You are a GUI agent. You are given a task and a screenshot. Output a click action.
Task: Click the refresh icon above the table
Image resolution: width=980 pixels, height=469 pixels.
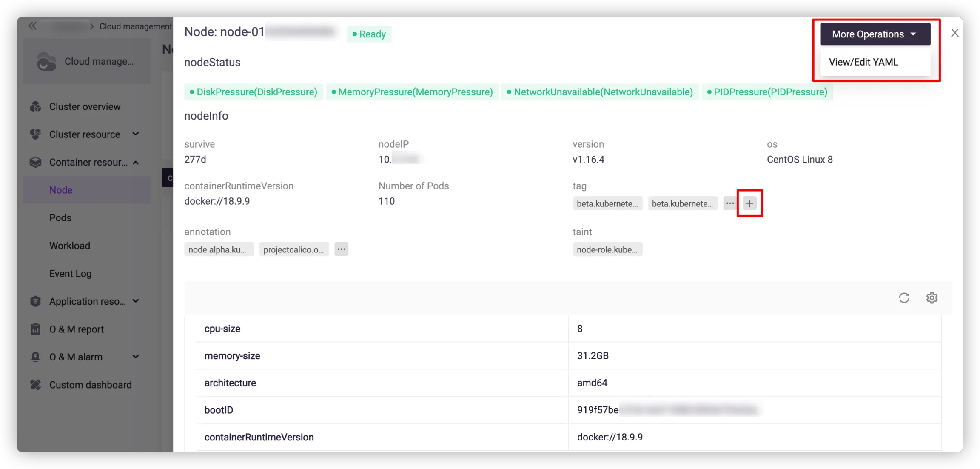tap(904, 298)
